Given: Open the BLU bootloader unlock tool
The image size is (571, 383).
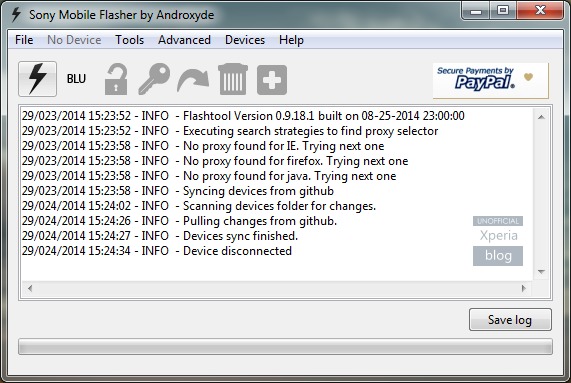Looking at the screenshot, I should click(x=76, y=79).
